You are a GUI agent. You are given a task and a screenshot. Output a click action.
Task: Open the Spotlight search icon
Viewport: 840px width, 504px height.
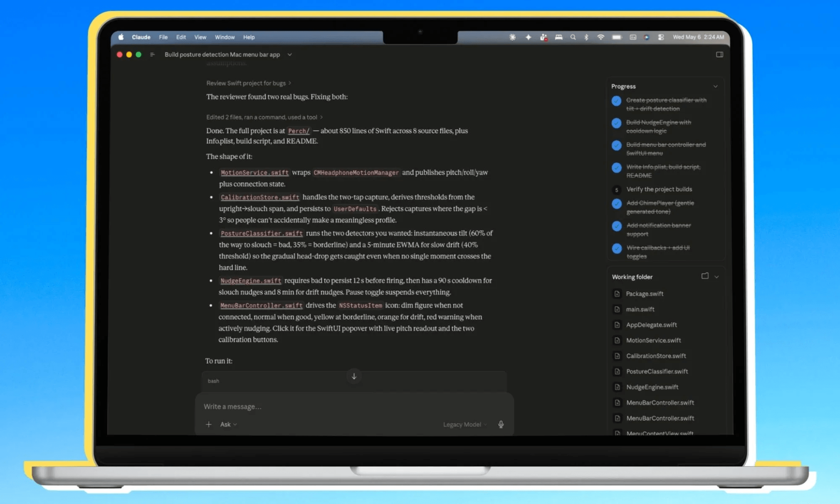(573, 37)
